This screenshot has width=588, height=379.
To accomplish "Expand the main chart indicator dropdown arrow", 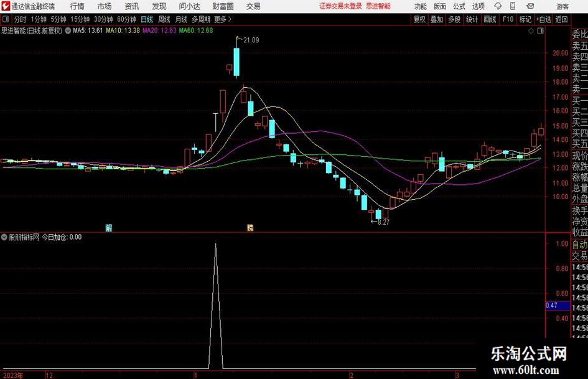I will coord(68,30).
